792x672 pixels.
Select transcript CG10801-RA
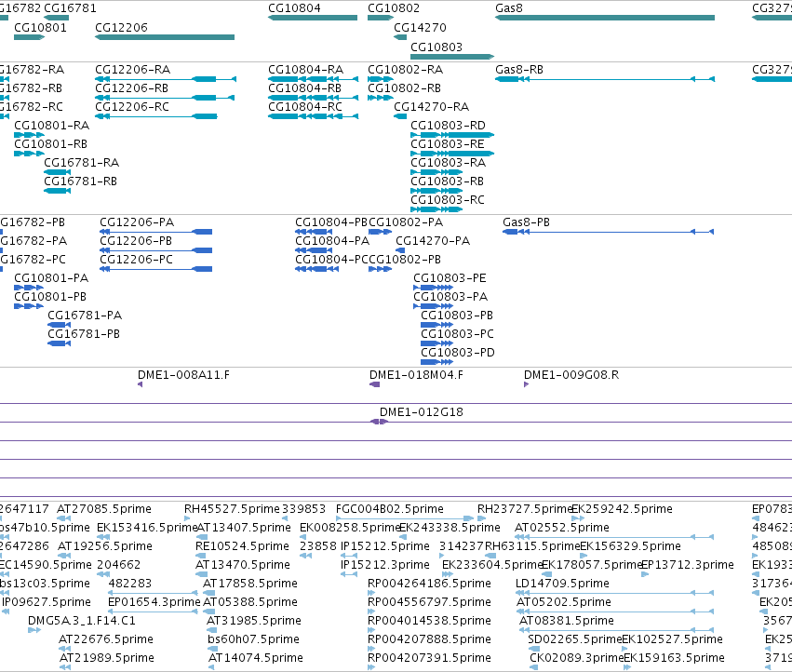coord(29,135)
